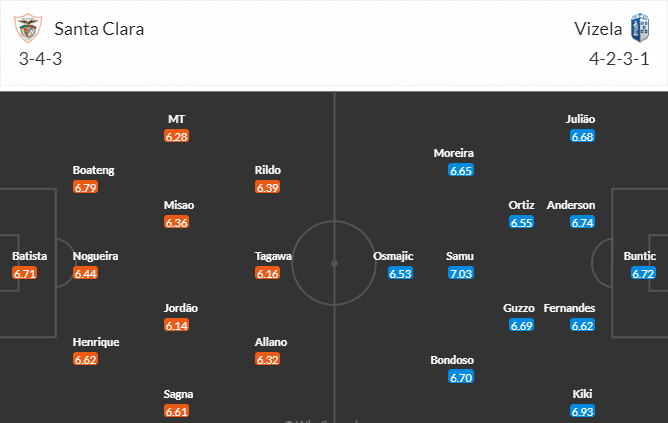Select player Moreira in the lineup
Viewport: 668px width, 423px height.
pos(454,153)
